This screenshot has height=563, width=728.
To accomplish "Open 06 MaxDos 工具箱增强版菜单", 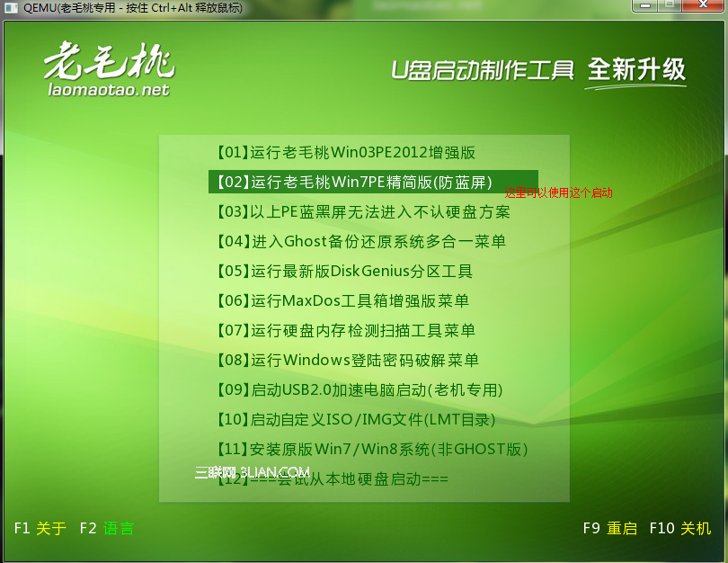I will 342,301.
